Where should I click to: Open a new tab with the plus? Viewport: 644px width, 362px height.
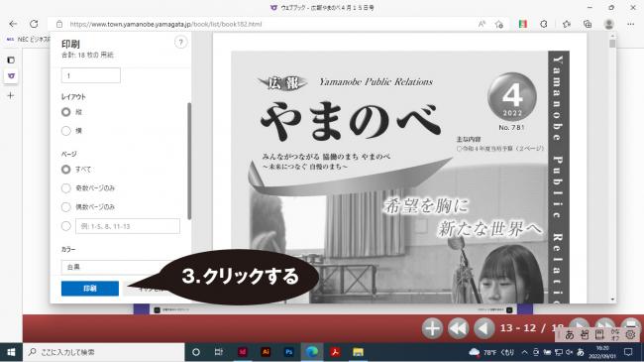pyautogui.click(x=11, y=95)
